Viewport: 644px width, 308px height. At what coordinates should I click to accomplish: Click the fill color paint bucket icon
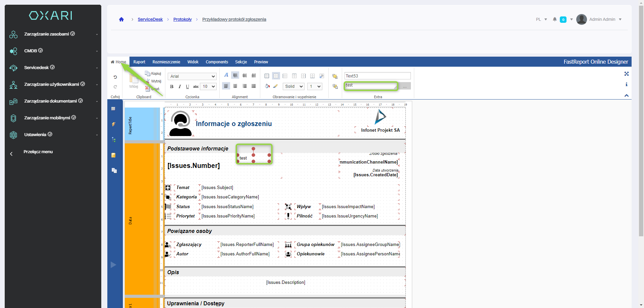[267, 86]
